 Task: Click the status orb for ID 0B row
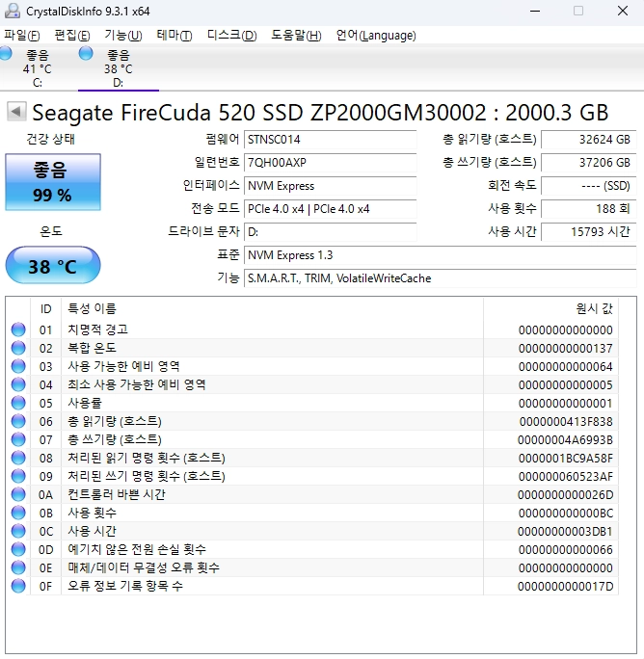[18, 513]
